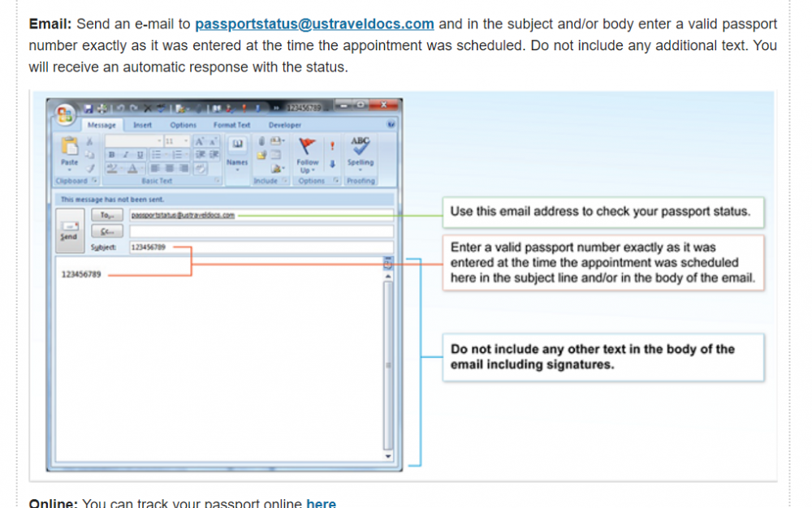
Task: Click the Send button
Action: 70,230
